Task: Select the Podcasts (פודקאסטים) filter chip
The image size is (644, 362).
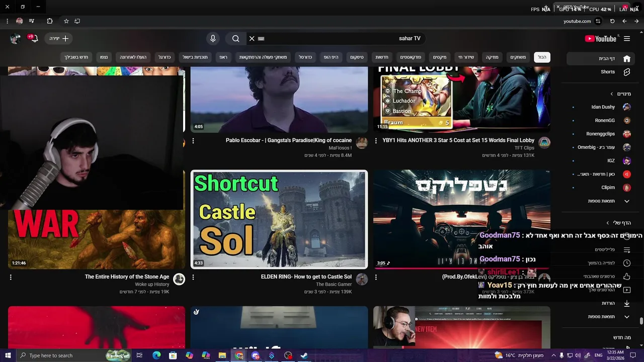Action: point(411,57)
